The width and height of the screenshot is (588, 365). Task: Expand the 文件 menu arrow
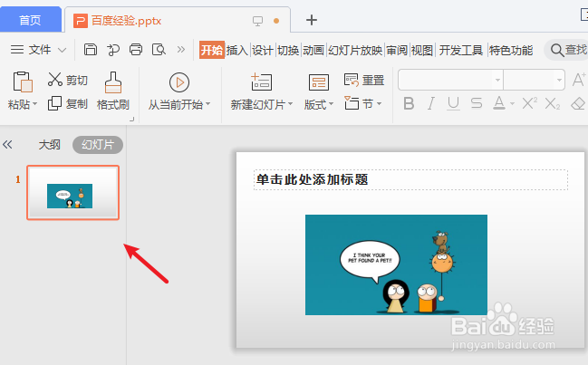click(x=63, y=50)
